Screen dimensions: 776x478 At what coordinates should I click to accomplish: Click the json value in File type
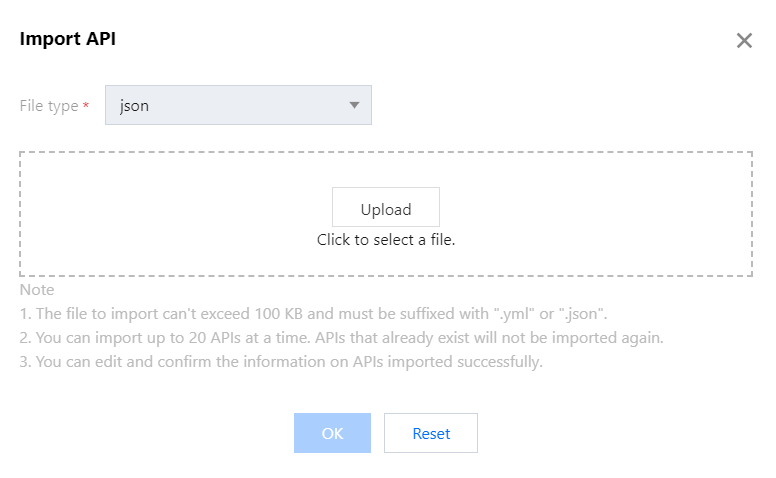tap(134, 105)
